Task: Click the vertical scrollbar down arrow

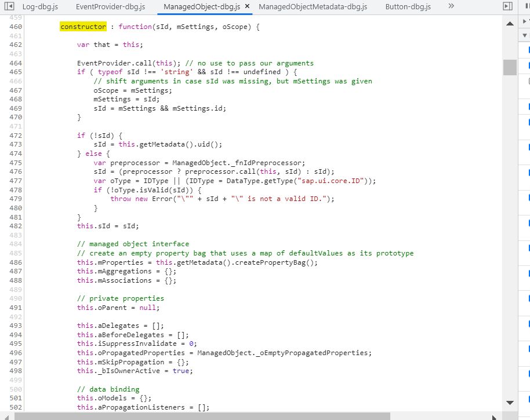Action: point(510,403)
